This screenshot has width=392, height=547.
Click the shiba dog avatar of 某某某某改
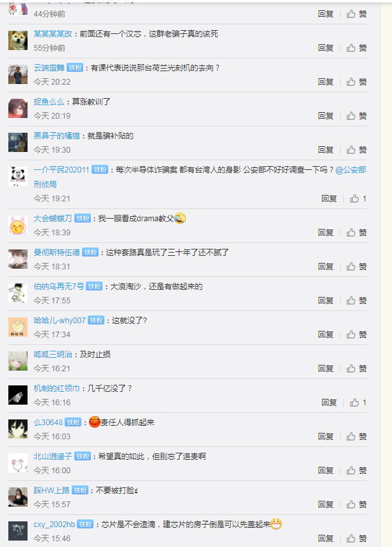[x=18, y=40]
